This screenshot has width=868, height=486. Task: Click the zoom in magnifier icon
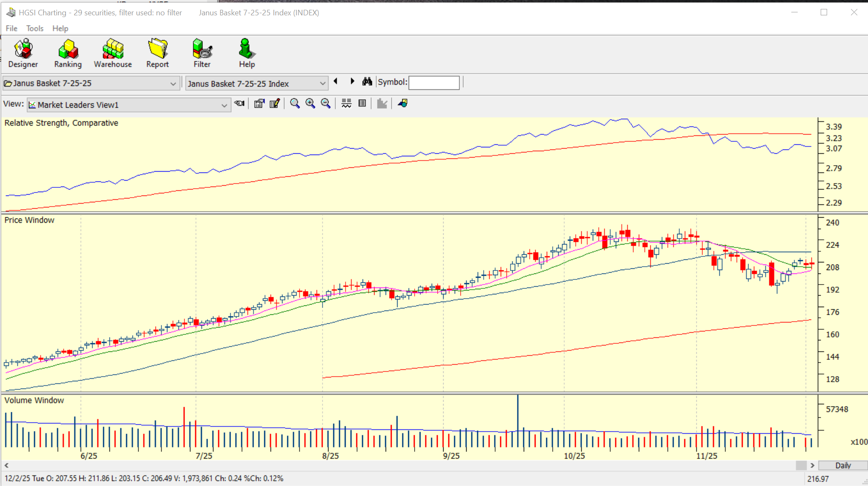tap(310, 104)
